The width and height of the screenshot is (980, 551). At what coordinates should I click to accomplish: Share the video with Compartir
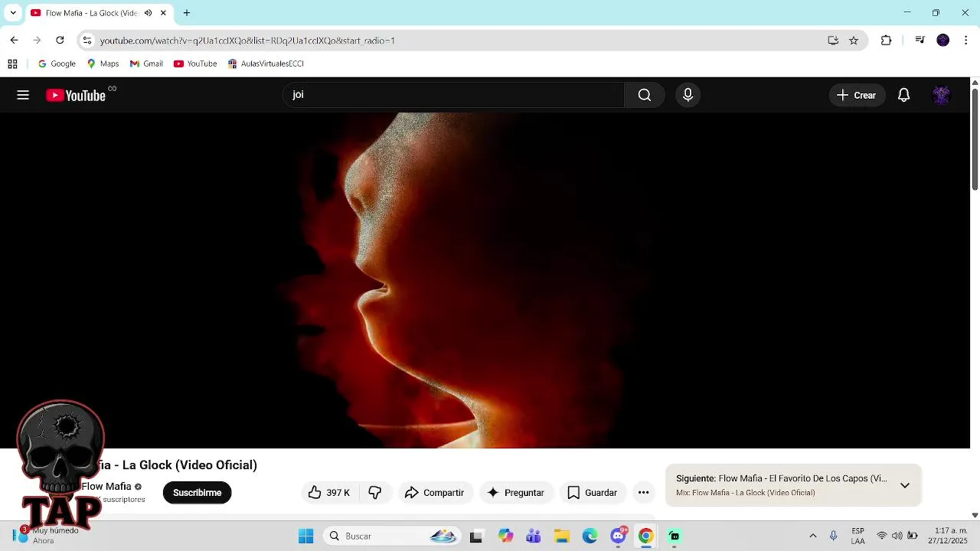click(434, 493)
